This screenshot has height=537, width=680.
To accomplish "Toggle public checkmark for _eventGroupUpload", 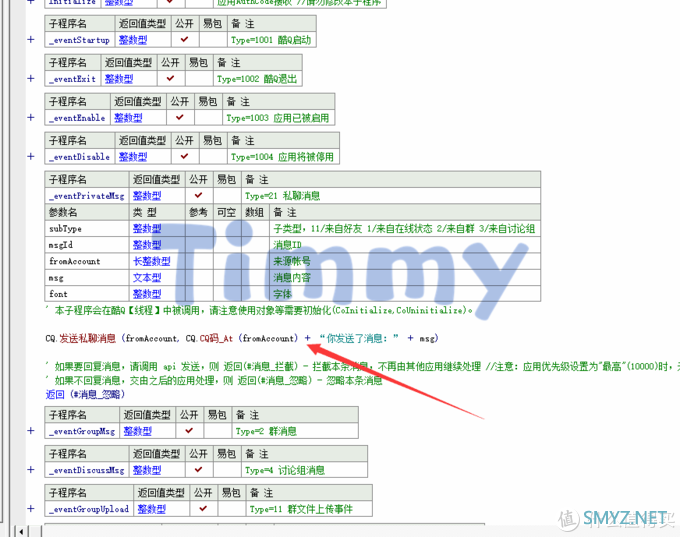I will coord(203,509).
